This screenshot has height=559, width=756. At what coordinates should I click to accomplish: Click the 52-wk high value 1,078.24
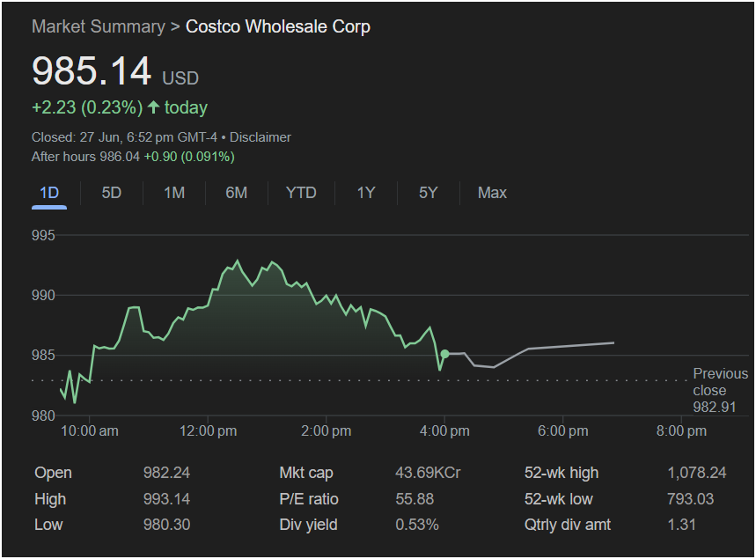tap(697, 473)
